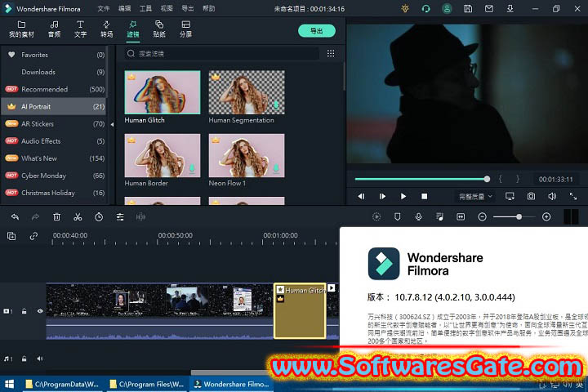Enter fullscreen preview
This screenshot has width=588, height=392.
573,196
